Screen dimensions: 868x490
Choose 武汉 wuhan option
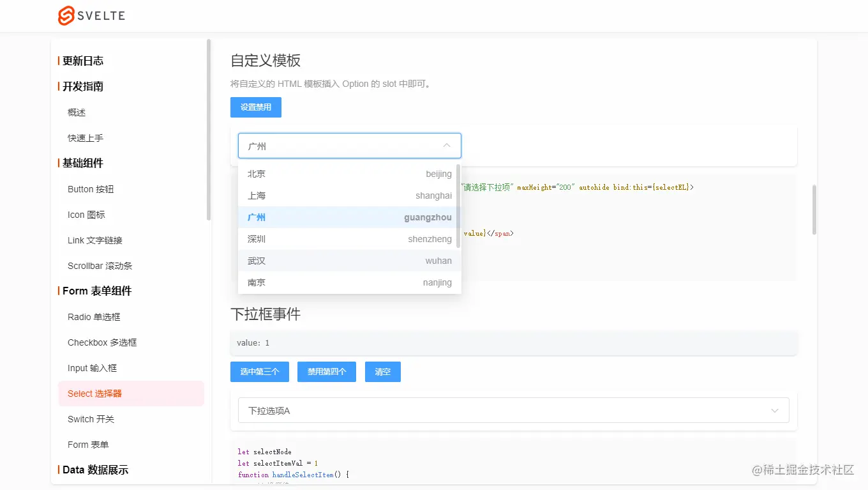point(350,261)
